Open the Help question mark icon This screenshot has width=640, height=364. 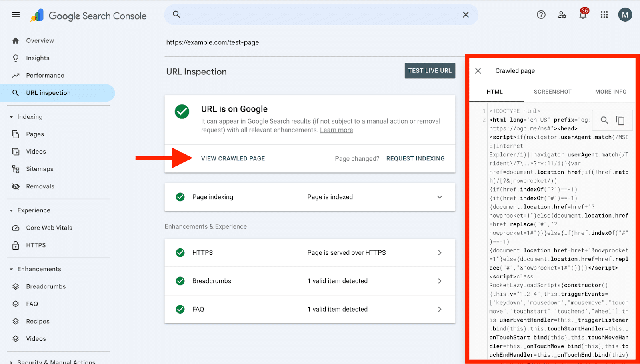pyautogui.click(x=541, y=15)
